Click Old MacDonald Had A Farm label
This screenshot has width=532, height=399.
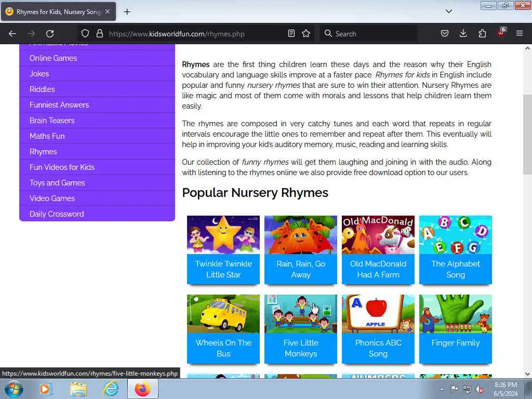(x=378, y=269)
